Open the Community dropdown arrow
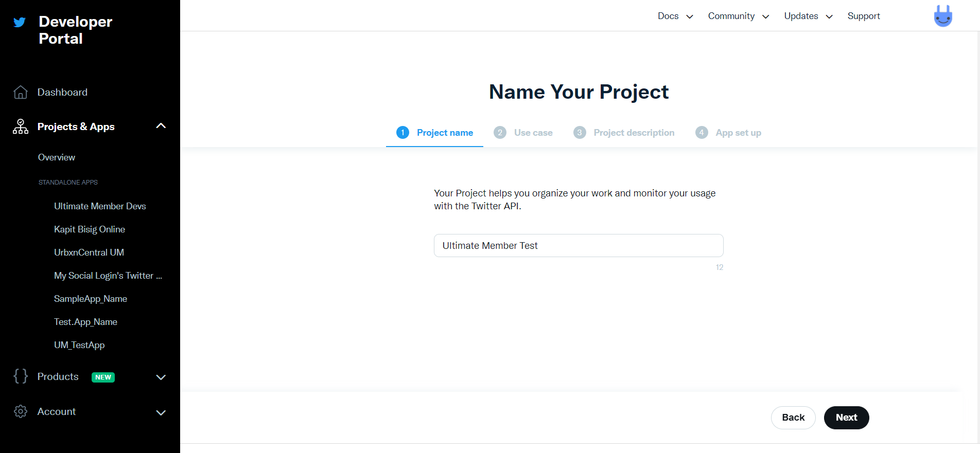This screenshot has height=453, width=980. (x=766, y=16)
